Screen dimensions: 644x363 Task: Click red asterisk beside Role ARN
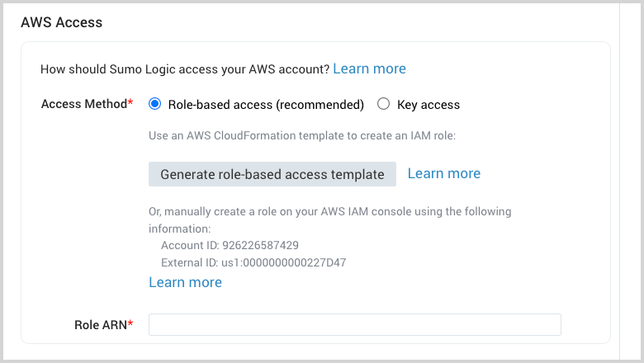pos(130,324)
